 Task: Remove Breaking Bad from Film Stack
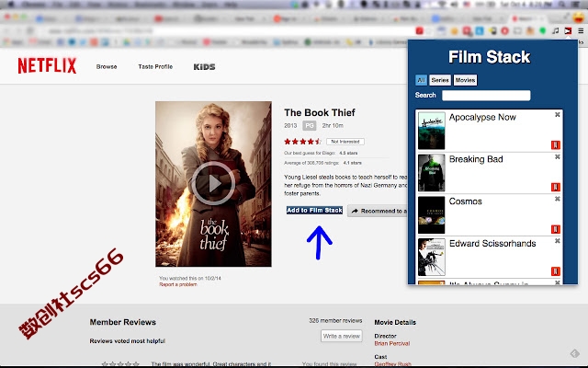click(558, 156)
